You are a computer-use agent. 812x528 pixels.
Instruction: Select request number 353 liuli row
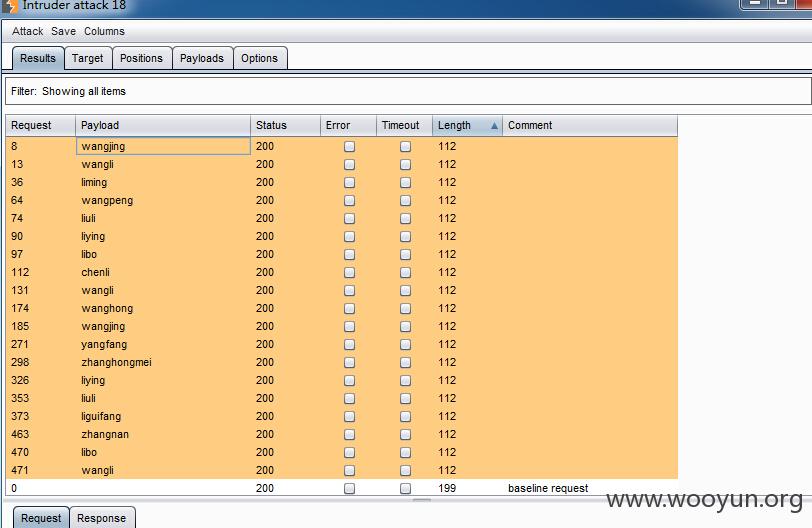pyautogui.click(x=342, y=398)
